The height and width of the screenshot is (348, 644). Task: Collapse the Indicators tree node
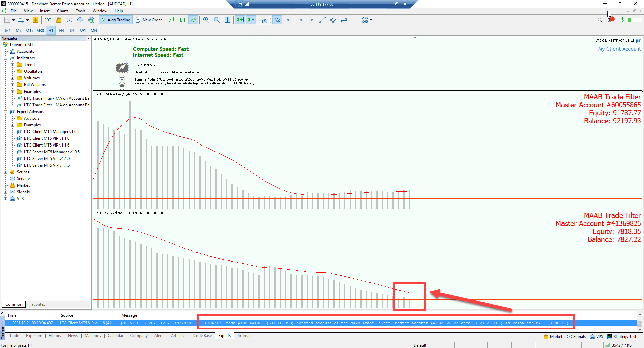5,58
